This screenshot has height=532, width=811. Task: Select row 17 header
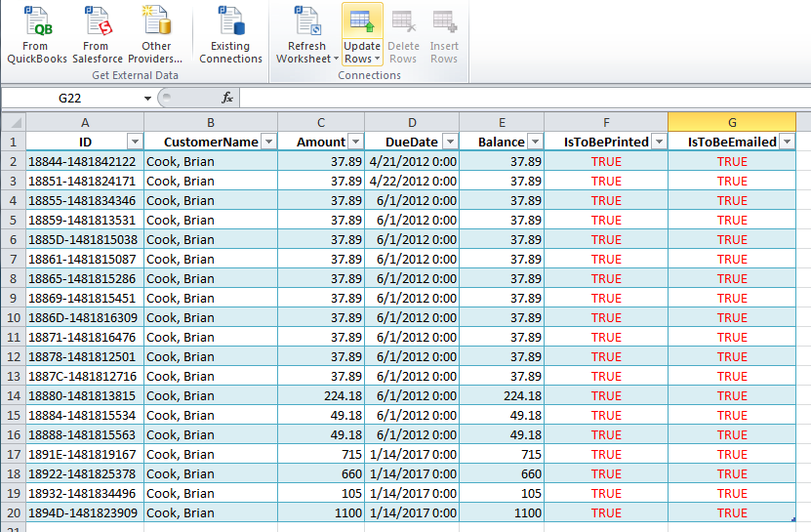click(x=13, y=454)
